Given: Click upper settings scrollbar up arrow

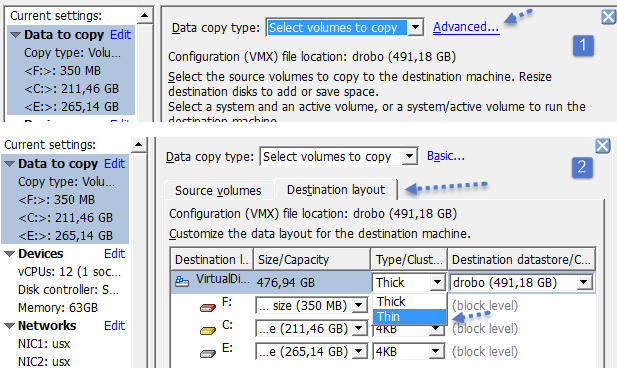Looking at the screenshot, I should pyautogui.click(x=144, y=16).
